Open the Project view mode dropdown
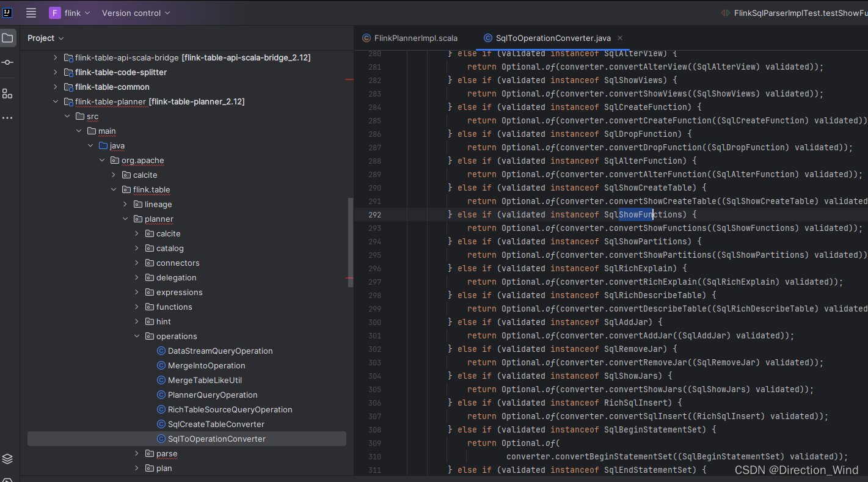Viewport: 868px width, 482px height. [x=46, y=38]
